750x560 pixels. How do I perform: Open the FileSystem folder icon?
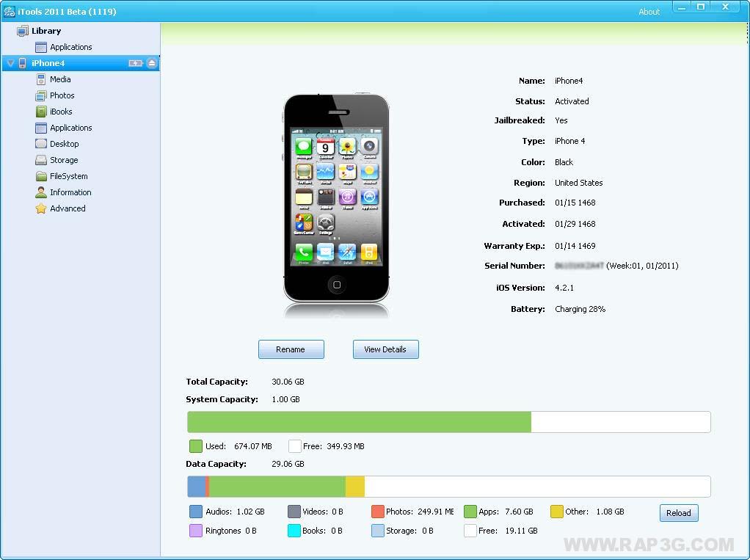pyautogui.click(x=41, y=176)
